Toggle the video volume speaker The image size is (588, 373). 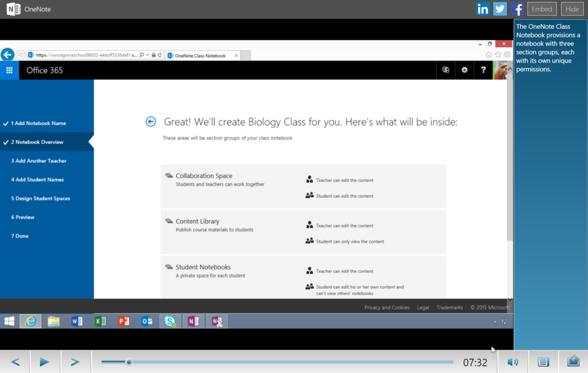click(513, 362)
